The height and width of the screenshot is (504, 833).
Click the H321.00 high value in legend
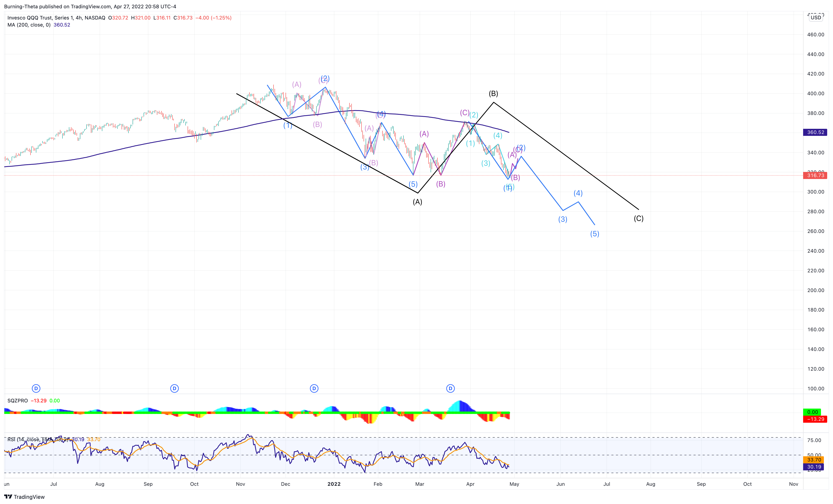tap(141, 18)
